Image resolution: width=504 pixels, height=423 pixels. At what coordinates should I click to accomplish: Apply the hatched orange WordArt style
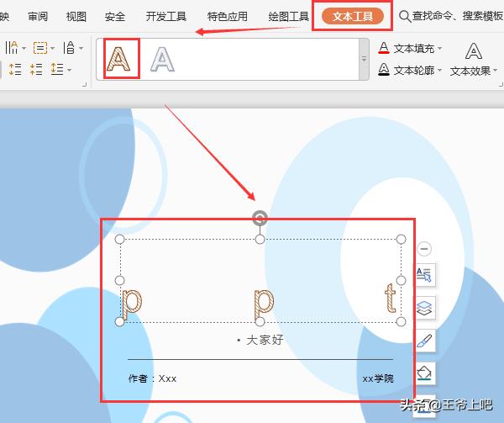pyautogui.click(x=118, y=59)
